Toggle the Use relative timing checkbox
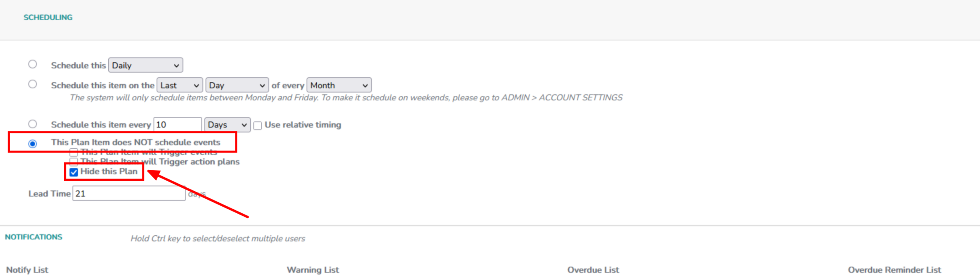 (x=258, y=126)
